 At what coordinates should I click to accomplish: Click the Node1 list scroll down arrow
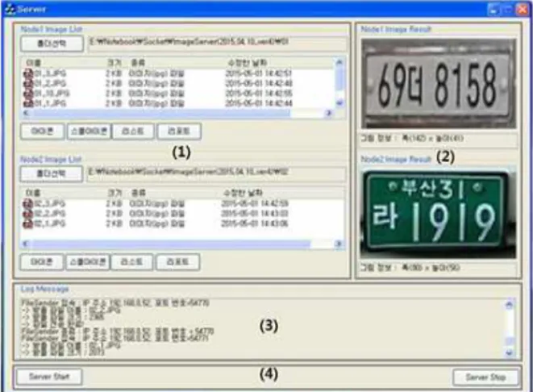pyautogui.click(x=339, y=102)
